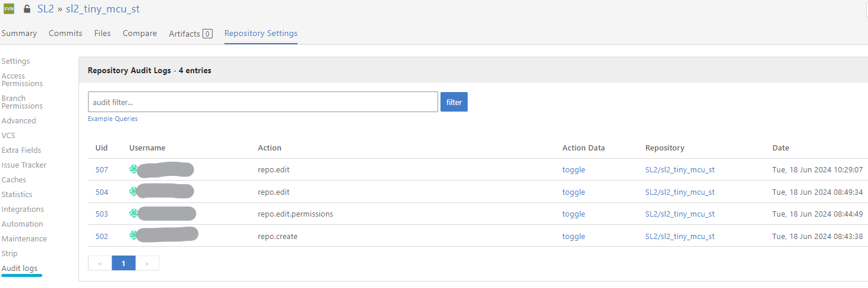The image size is (868, 288).
Task: Click the lock icon beside SL2
Action: click(27, 9)
